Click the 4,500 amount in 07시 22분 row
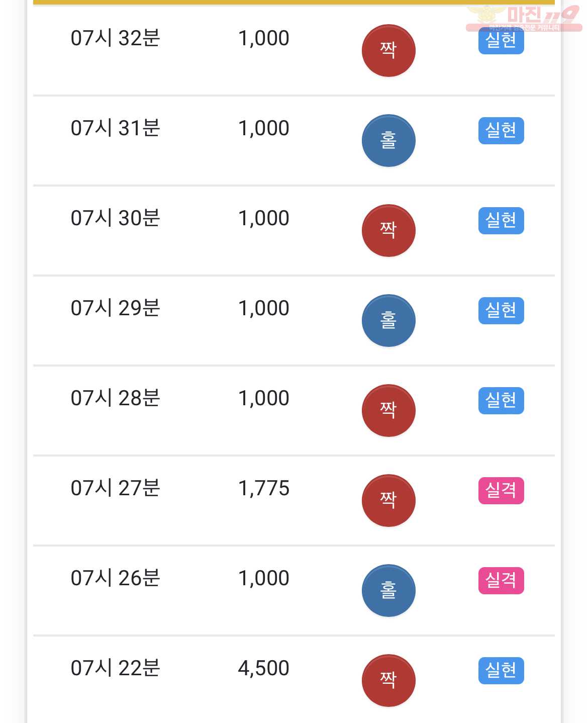 pyautogui.click(x=264, y=668)
